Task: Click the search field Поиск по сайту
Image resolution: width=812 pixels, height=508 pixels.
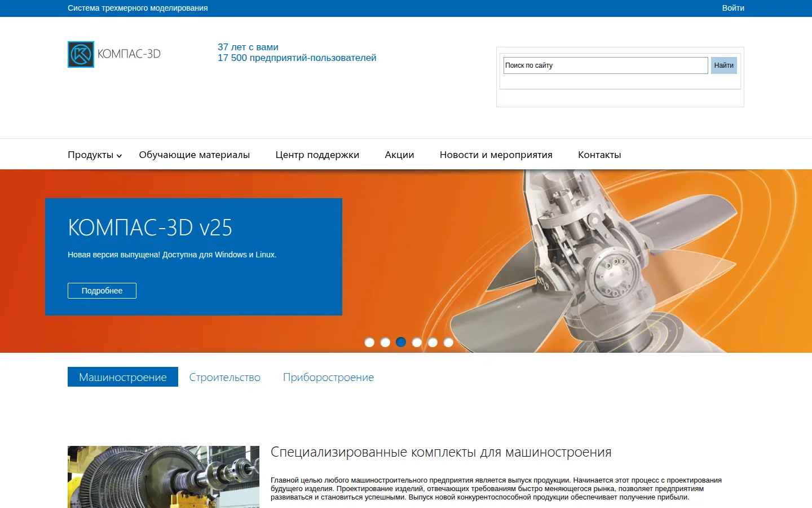Action: pyautogui.click(x=606, y=65)
